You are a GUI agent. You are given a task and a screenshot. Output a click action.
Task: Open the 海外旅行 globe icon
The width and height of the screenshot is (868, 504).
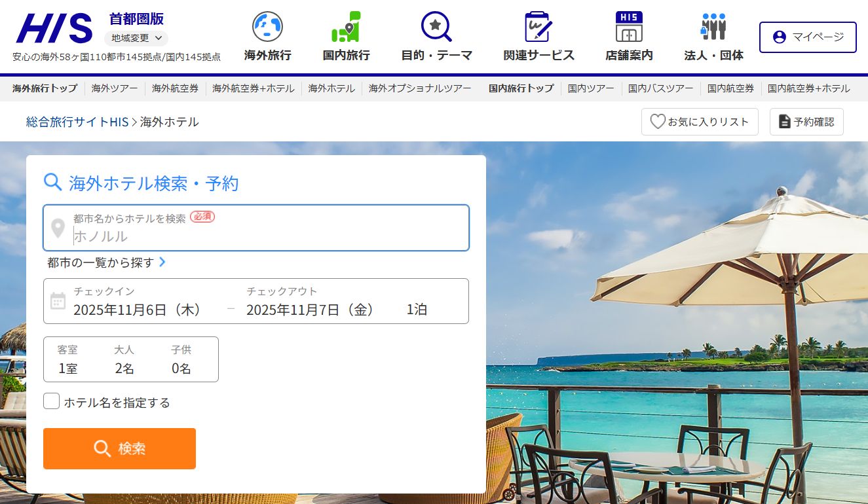(x=267, y=27)
